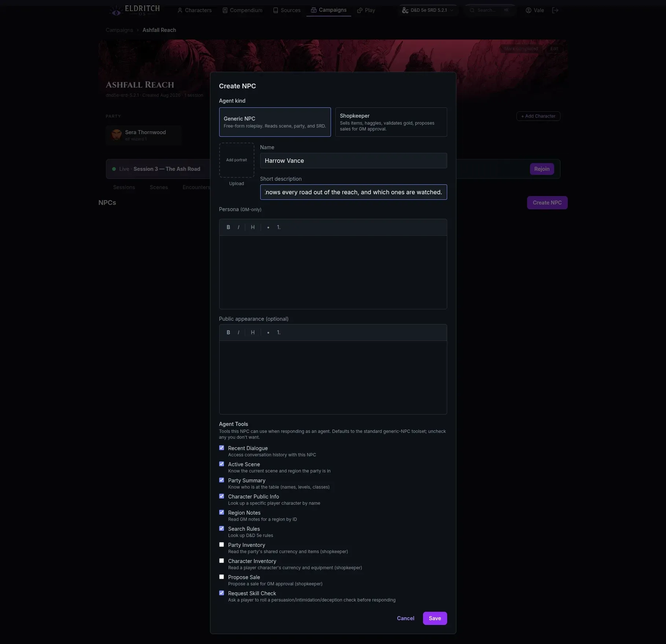
Task: Open the Sessions tab
Action: click(x=124, y=187)
